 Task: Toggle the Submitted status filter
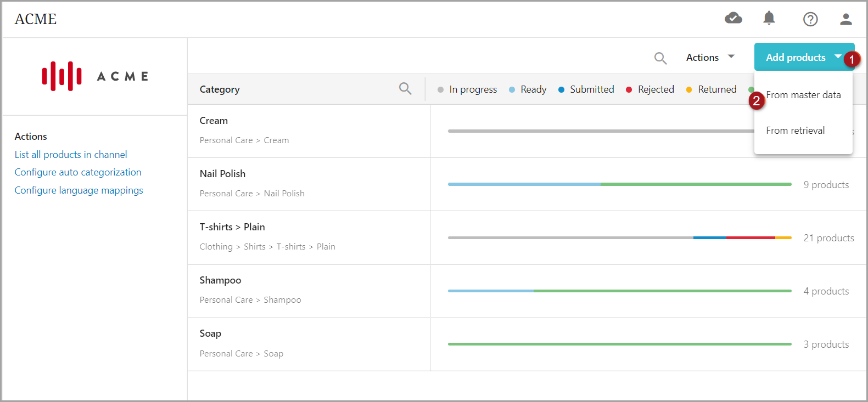586,89
